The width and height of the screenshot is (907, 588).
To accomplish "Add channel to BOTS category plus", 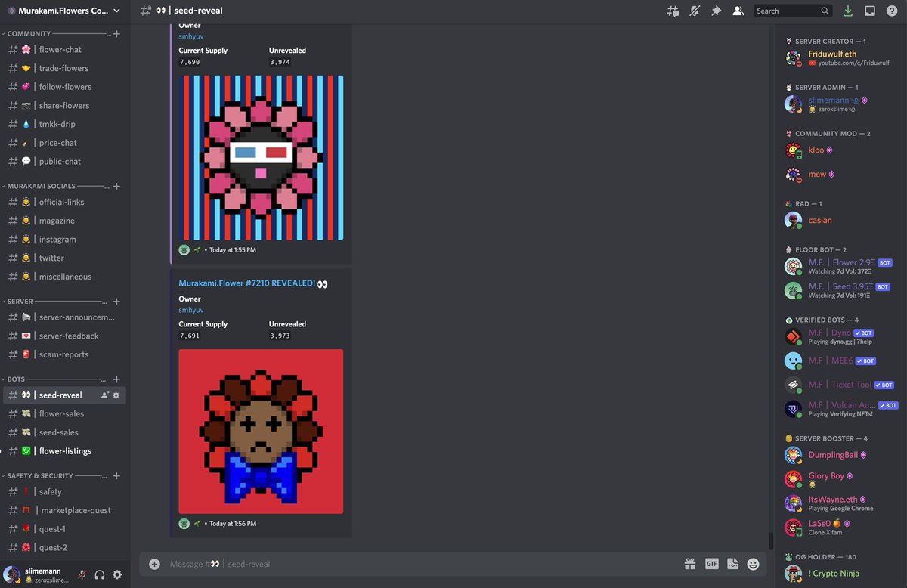I will click(116, 379).
